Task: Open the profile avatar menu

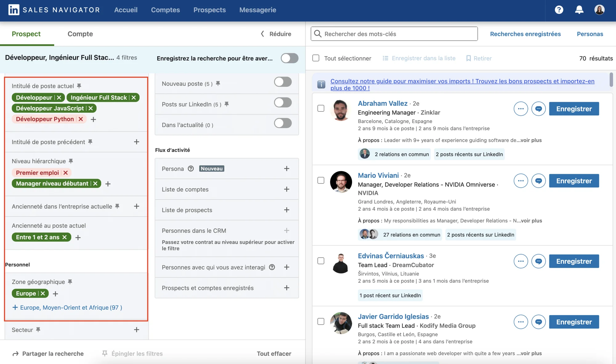Action: 599,10
